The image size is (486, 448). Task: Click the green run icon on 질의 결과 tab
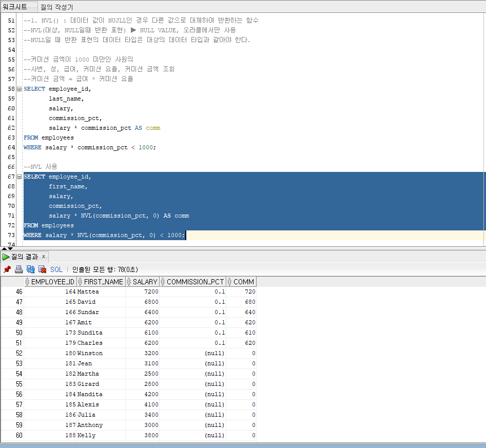pos(6,257)
